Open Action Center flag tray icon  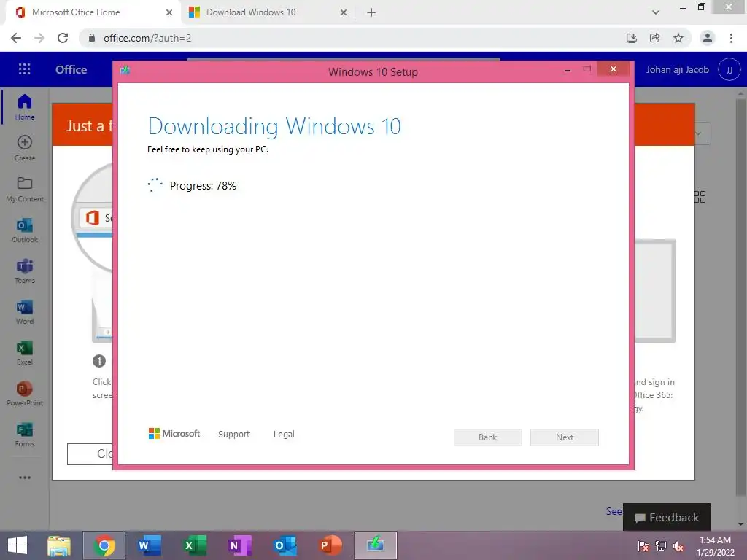(643, 546)
